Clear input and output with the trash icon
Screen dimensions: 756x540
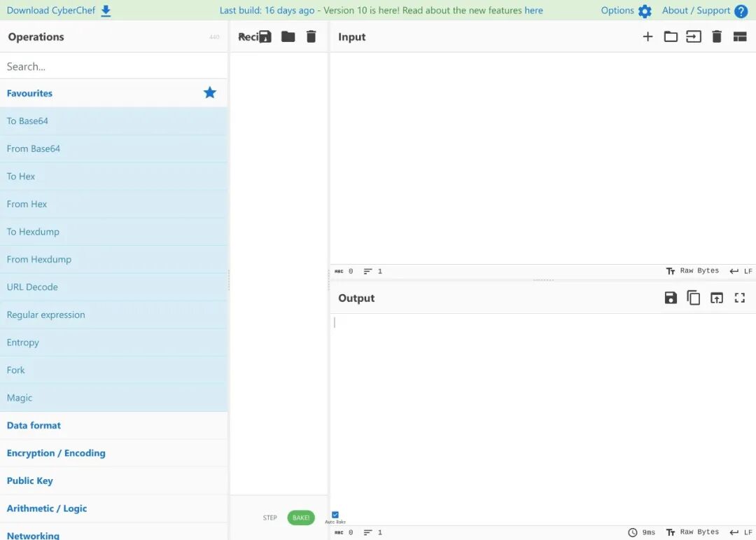click(x=717, y=36)
